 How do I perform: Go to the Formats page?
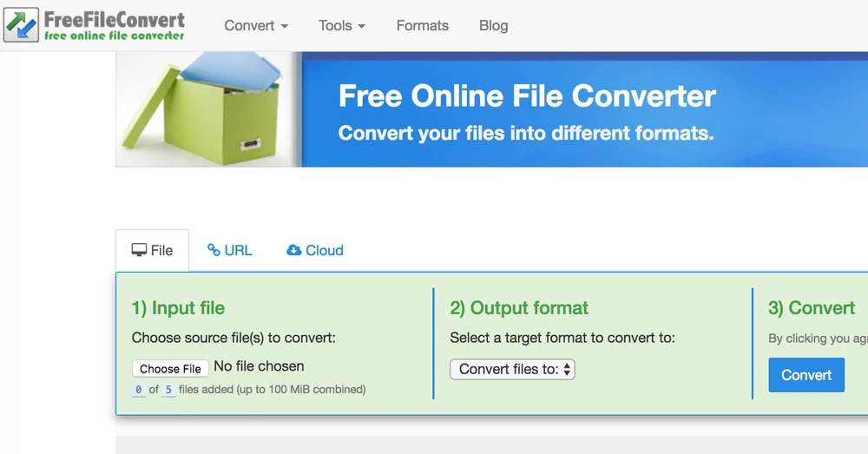coord(422,25)
